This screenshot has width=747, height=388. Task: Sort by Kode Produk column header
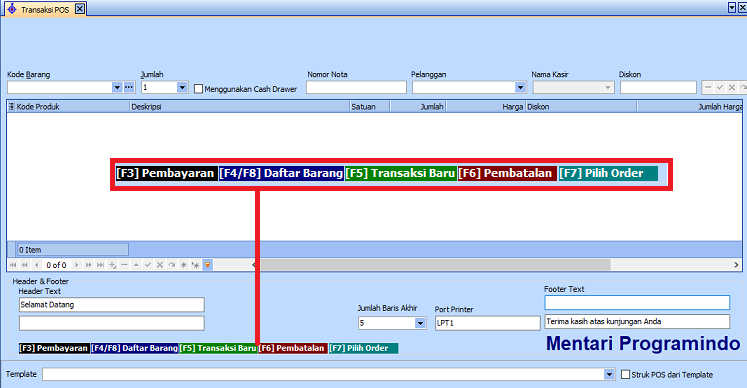click(x=72, y=107)
